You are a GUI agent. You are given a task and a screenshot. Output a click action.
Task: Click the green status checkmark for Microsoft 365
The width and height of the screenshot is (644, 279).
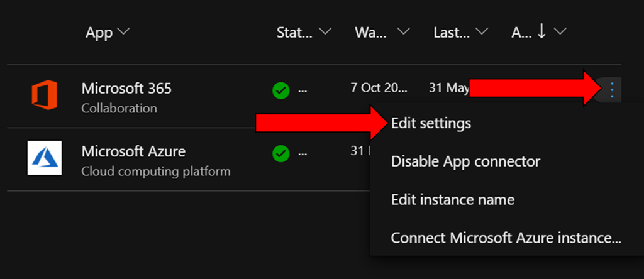280,90
